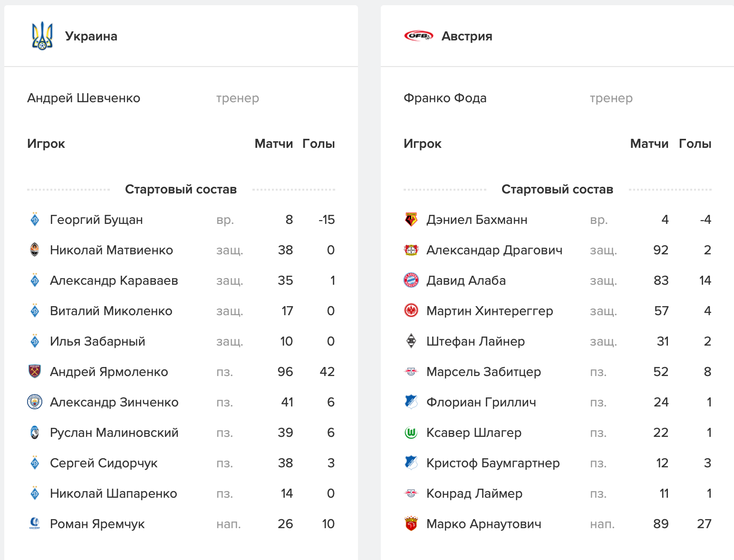Click the Shakhtar badge beside Николай Матвиенко
The width and height of the screenshot is (734, 560).
(35, 250)
